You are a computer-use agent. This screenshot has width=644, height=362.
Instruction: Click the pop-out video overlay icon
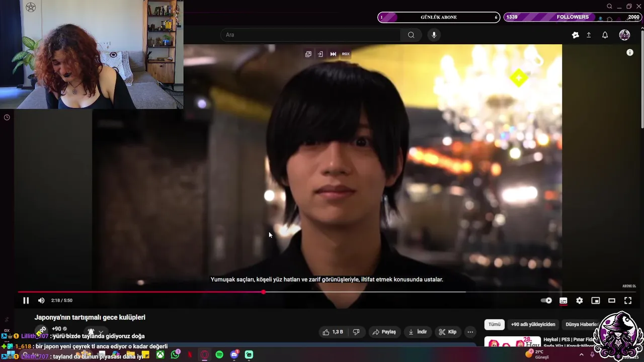pyautogui.click(x=308, y=54)
